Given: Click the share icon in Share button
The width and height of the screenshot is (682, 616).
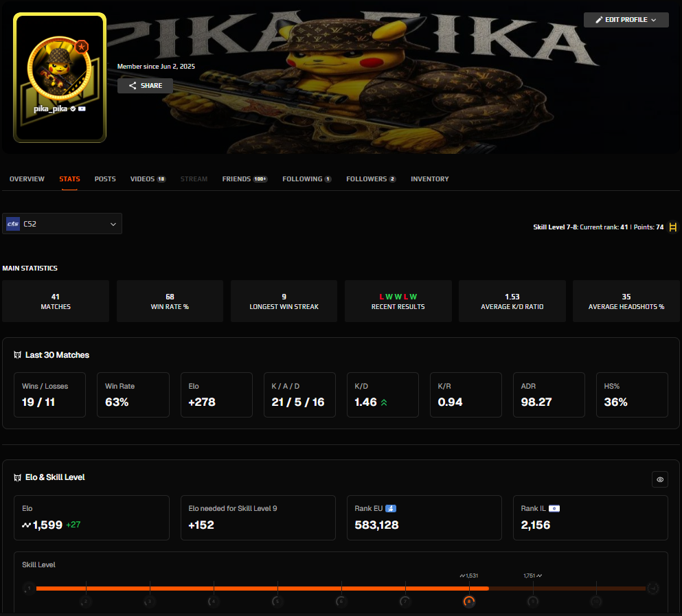Looking at the screenshot, I should click(x=133, y=86).
